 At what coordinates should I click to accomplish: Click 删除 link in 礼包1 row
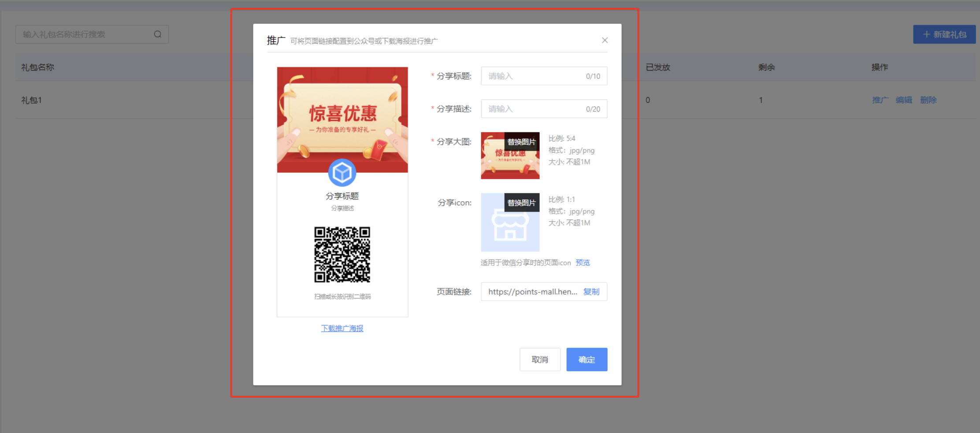tap(928, 100)
